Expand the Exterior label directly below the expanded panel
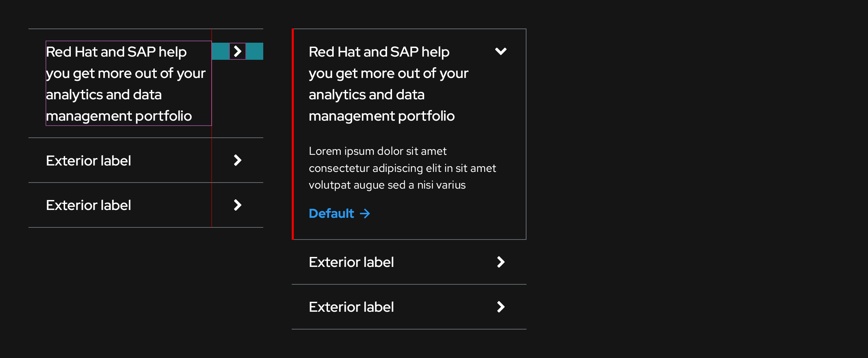Image resolution: width=868 pixels, height=358 pixels. [351, 262]
